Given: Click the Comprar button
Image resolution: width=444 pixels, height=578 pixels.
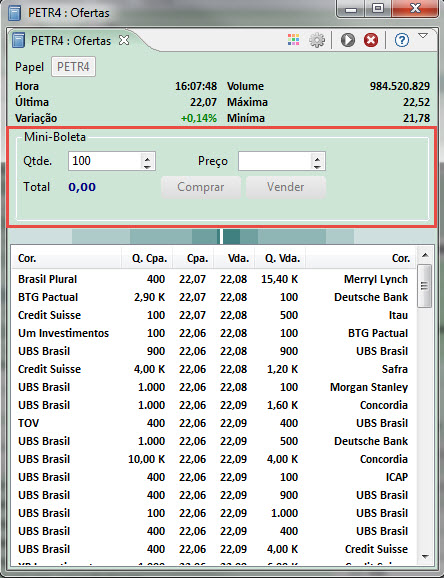Looking at the screenshot, I should 201,187.
